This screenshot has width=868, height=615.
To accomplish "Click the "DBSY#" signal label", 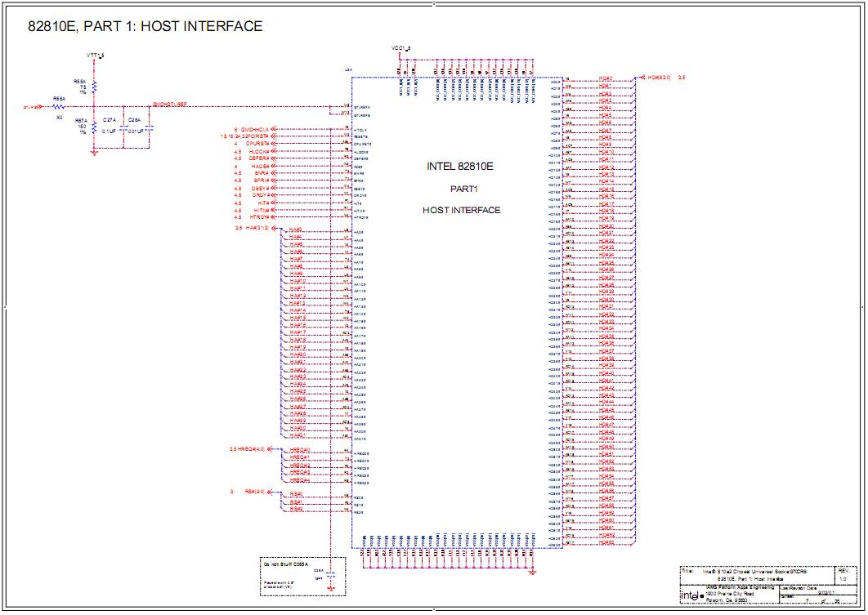I will tap(260, 189).
